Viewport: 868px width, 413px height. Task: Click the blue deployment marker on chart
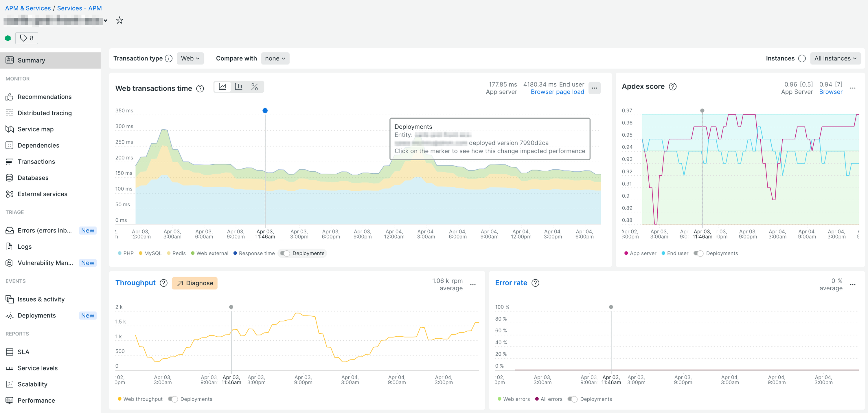265,111
